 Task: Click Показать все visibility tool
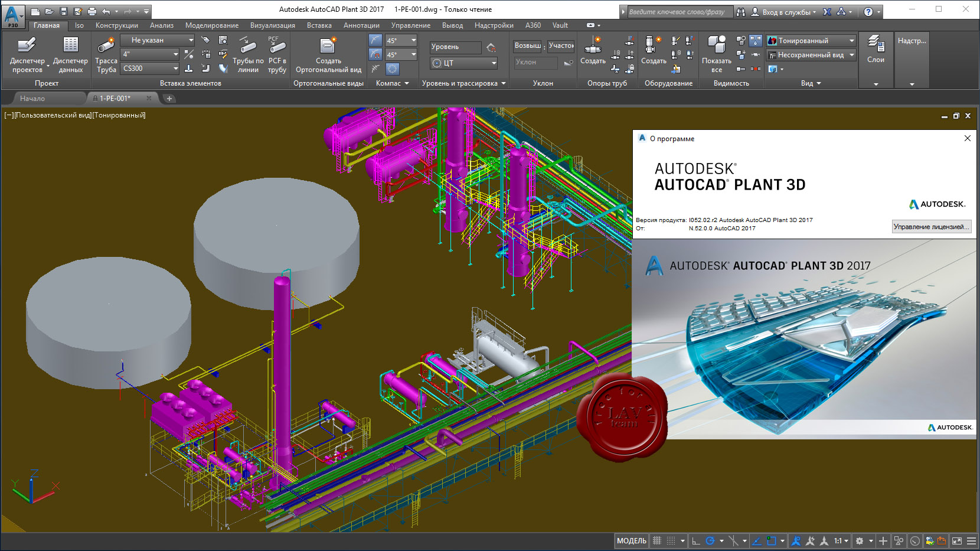coord(717,54)
